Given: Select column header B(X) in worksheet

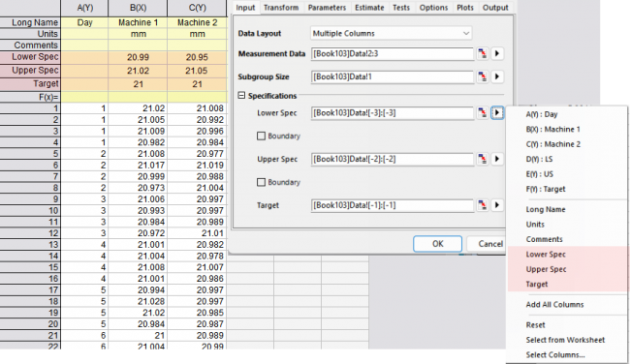Looking at the screenshot, I should pos(138,8).
